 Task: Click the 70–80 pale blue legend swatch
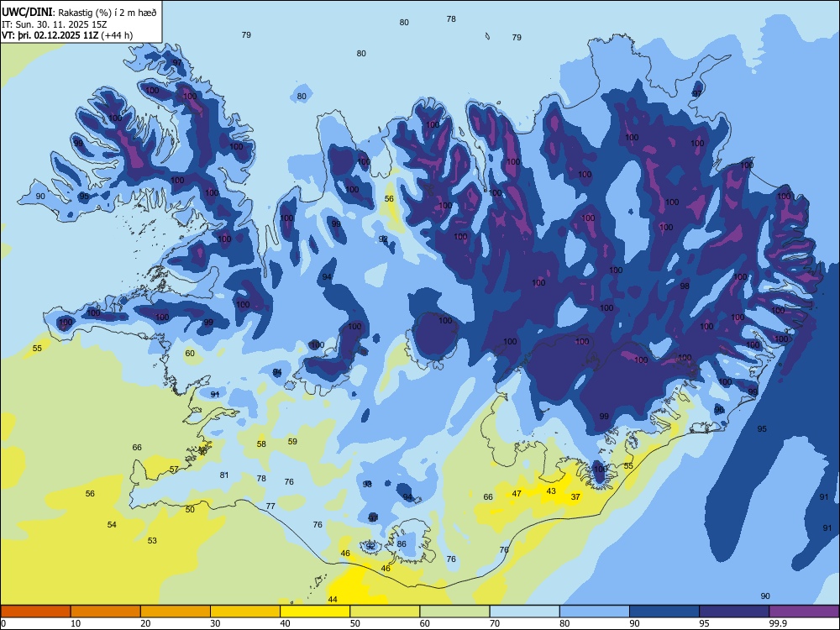tap(524, 612)
